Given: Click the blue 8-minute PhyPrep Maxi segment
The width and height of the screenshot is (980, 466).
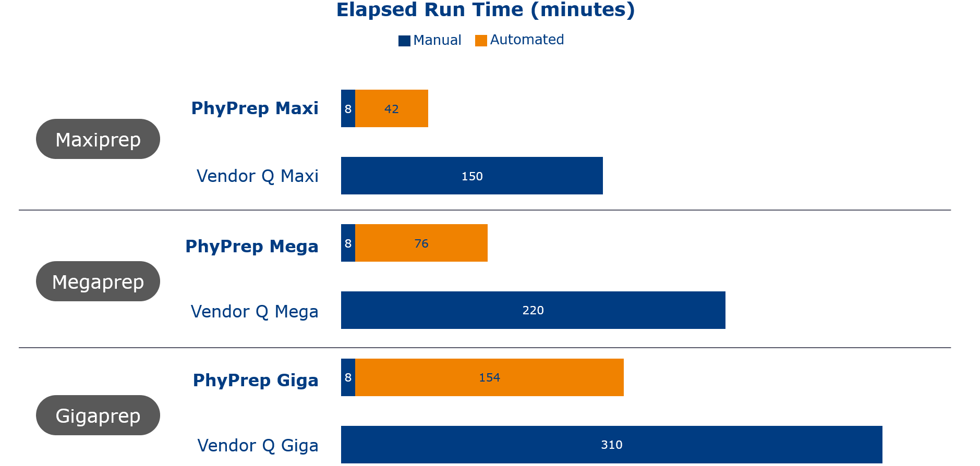Looking at the screenshot, I should pos(348,108).
